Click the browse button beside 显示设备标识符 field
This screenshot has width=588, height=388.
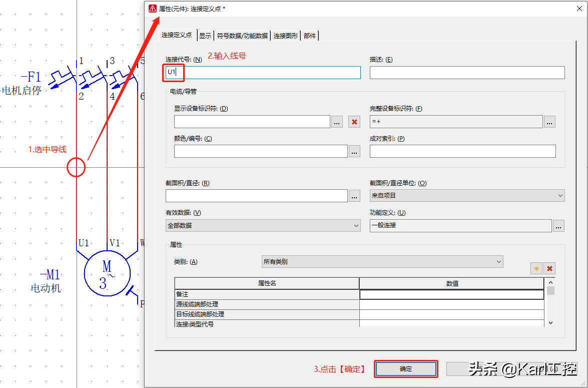click(336, 122)
